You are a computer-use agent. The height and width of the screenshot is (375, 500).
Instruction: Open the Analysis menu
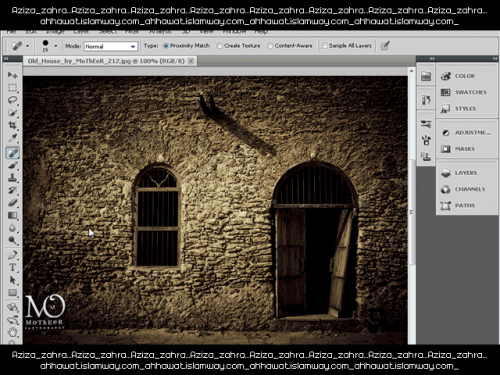(x=160, y=32)
